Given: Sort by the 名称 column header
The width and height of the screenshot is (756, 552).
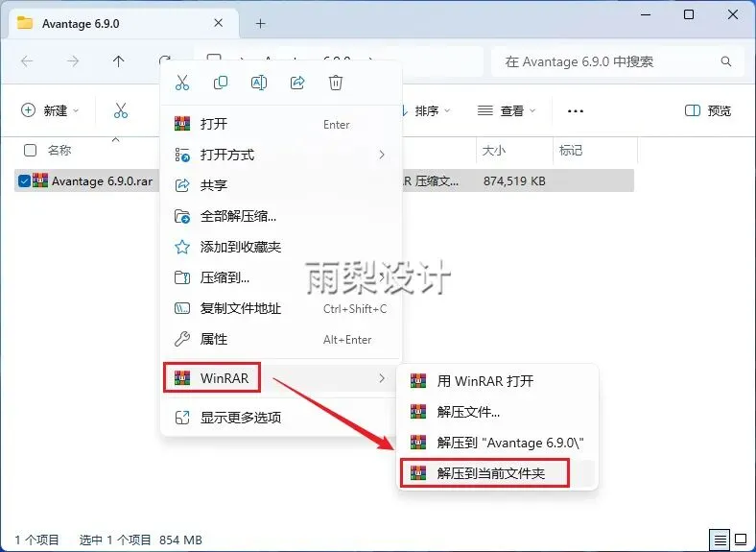Looking at the screenshot, I should 59,150.
